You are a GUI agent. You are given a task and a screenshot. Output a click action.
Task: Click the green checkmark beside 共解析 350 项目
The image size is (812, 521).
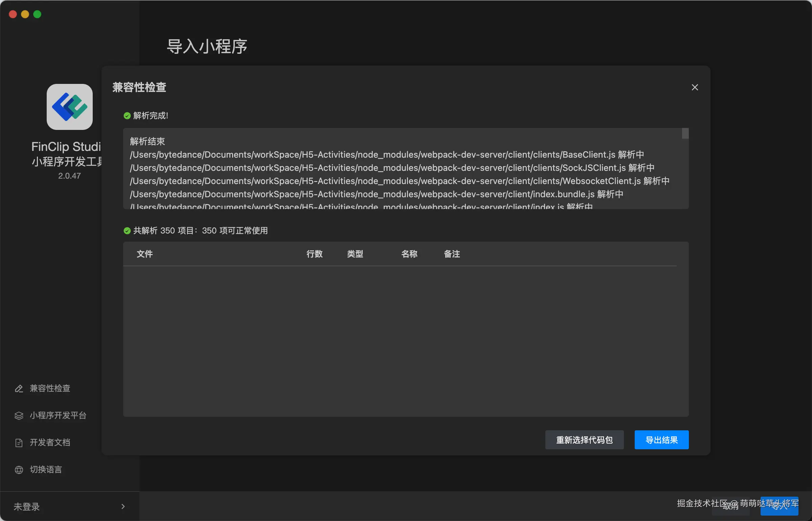point(127,231)
